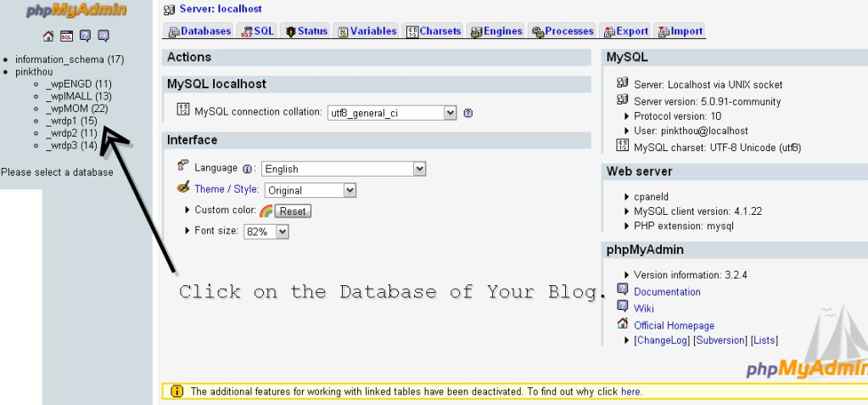Switch to the Status tab

pyautogui.click(x=306, y=31)
